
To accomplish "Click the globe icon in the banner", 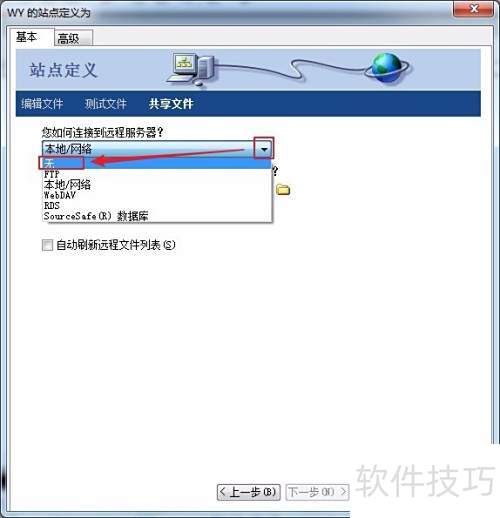I will click(x=387, y=68).
